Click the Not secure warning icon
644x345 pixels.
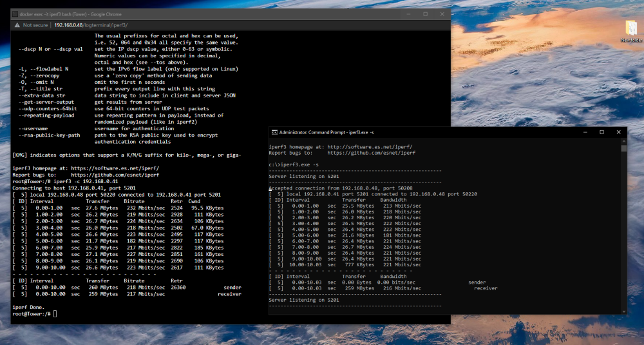(x=17, y=25)
